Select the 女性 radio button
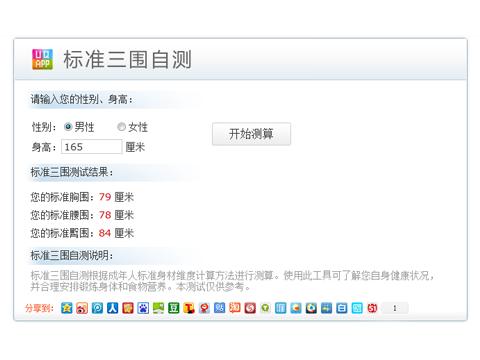The image size is (480, 360). pyautogui.click(x=121, y=127)
